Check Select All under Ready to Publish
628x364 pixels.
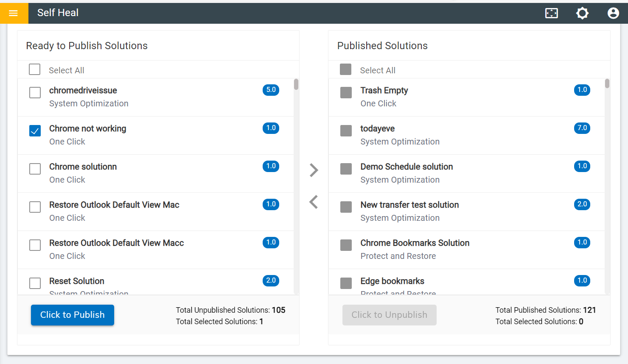coord(35,69)
